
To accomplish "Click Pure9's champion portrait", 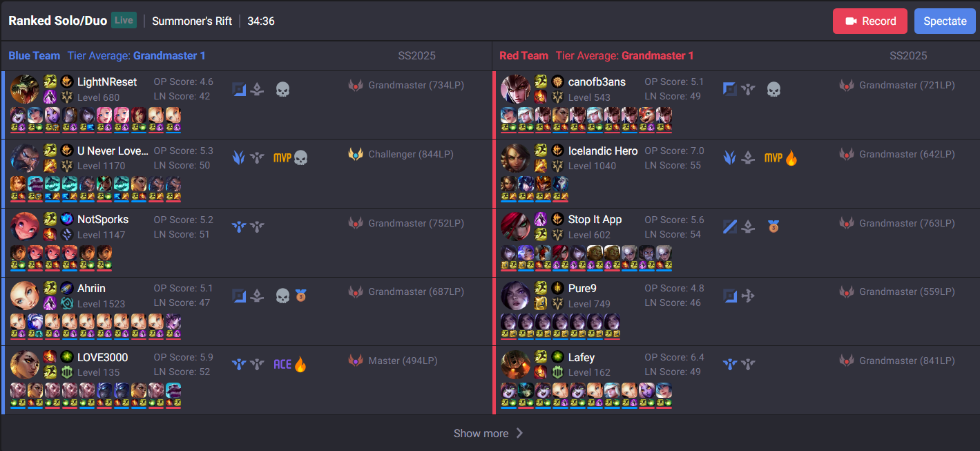I will point(515,296).
